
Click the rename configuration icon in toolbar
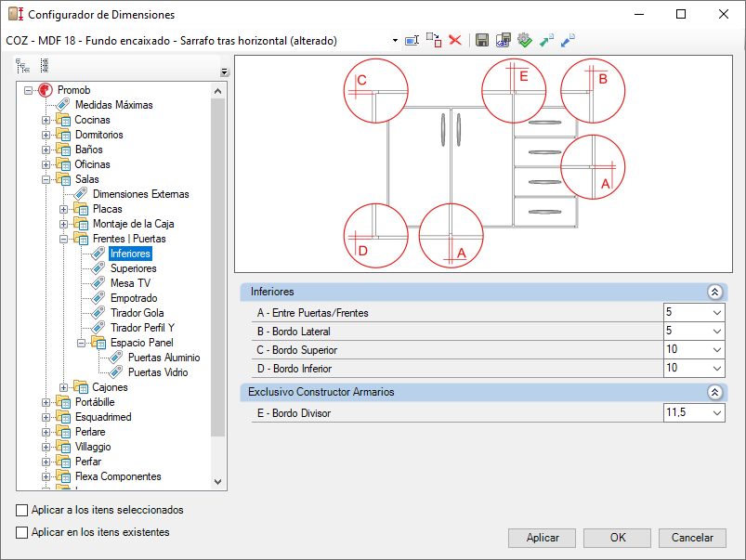(412, 41)
